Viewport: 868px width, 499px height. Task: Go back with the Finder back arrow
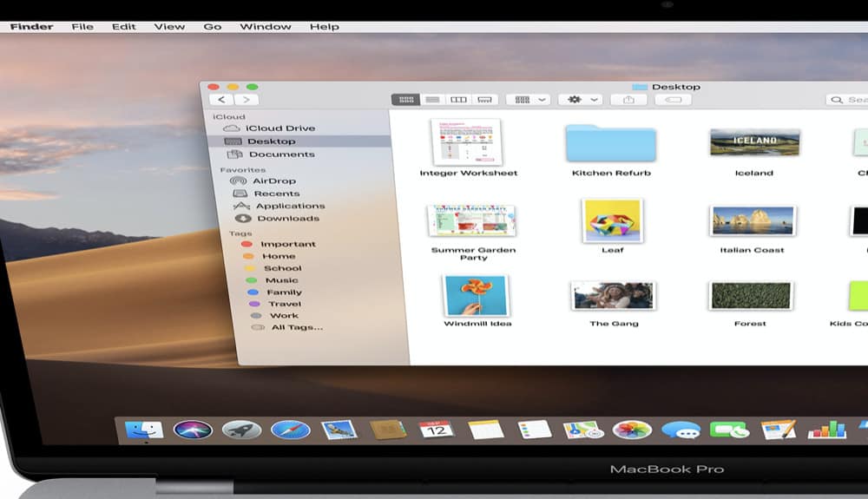(x=221, y=100)
